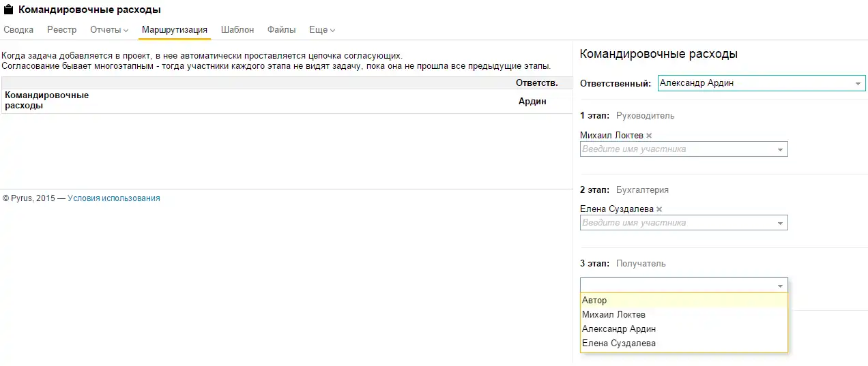Click the Ардин cell in the table
The height and width of the screenshot is (366, 868).
click(532, 101)
